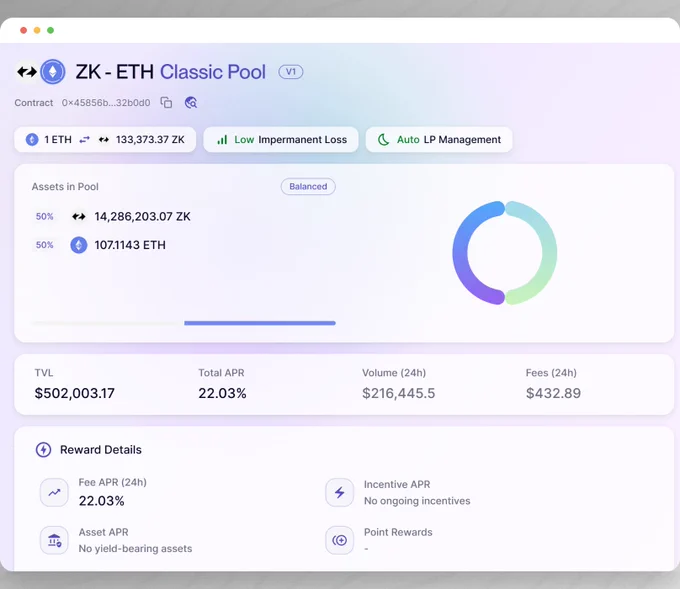Viewport: 680px width, 589px height.
Task: Click the Balanced status pill
Action: [x=308, y=187]
